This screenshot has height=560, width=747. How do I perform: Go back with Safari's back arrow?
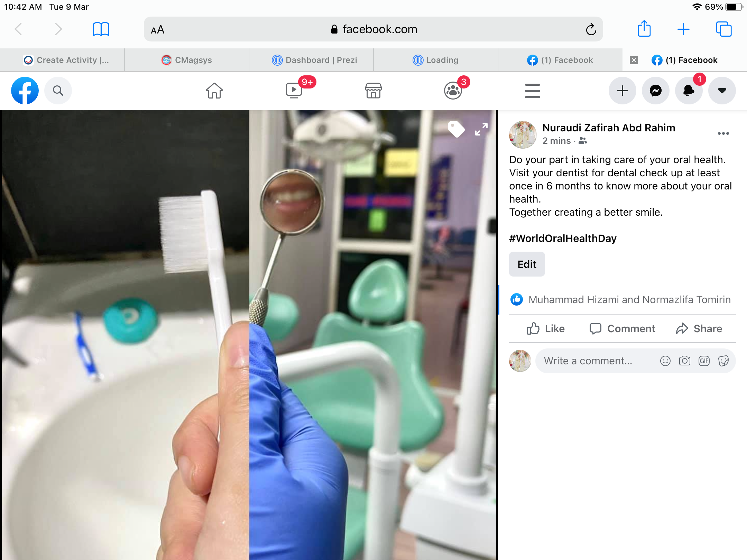(19, 29)
